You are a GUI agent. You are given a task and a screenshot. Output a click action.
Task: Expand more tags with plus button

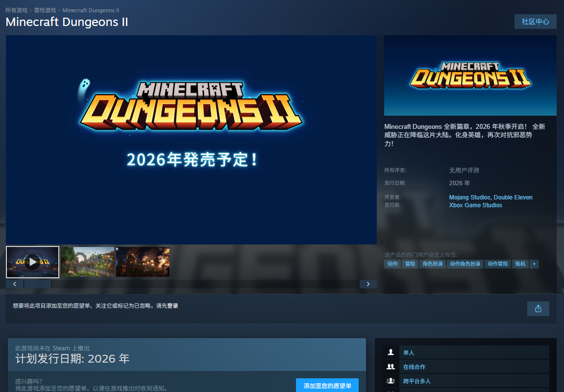pyautogui.click(x=534, y=264)
